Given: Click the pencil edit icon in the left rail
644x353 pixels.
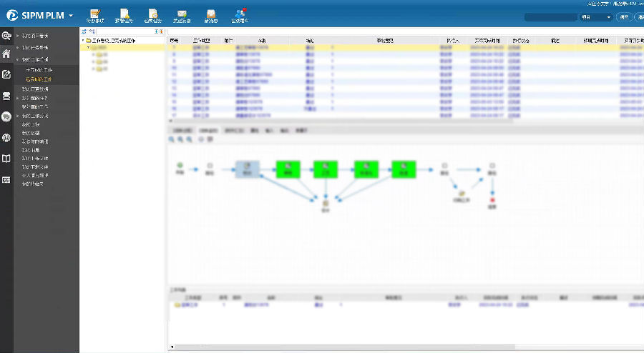Looking at the screenshot, I should [6, 74].
